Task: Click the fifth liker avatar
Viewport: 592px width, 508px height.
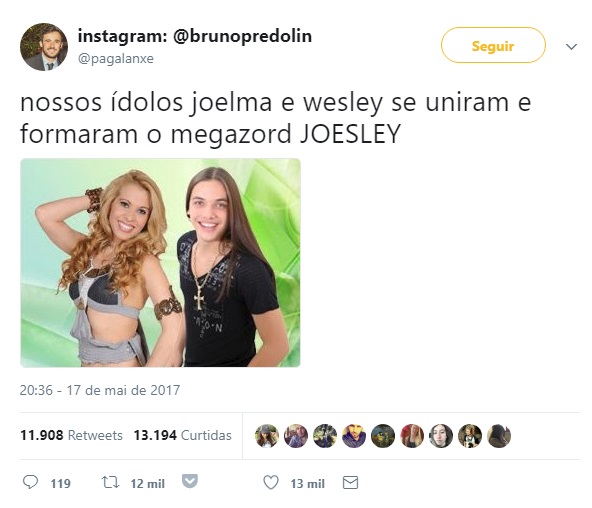Action: pyautogui.click(x=383, y=436)
